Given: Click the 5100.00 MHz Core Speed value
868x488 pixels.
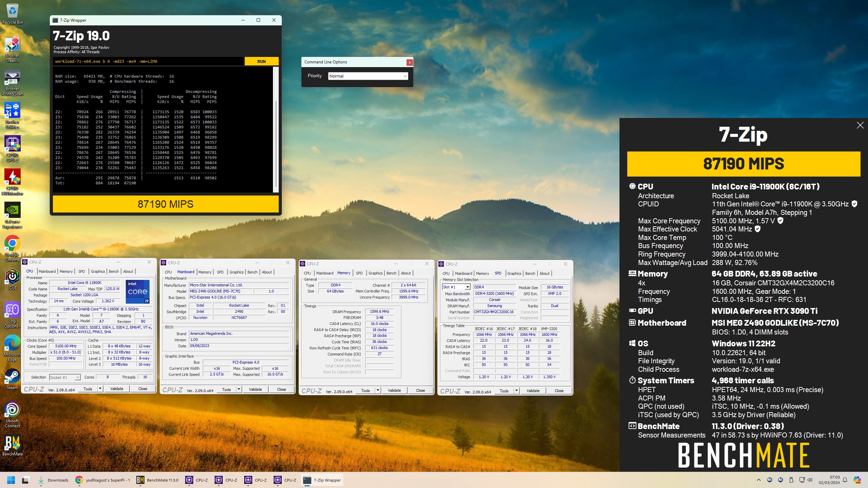Looking at the screenshot, I should (66, 346).
